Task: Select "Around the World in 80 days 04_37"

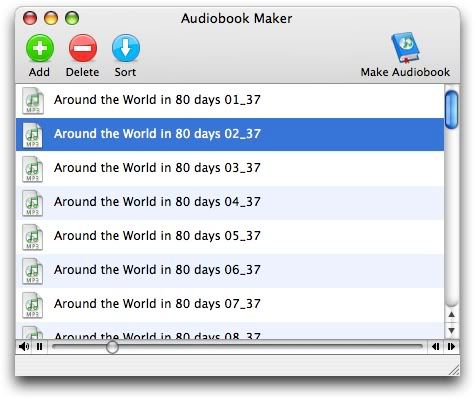Action: (230, 202)
